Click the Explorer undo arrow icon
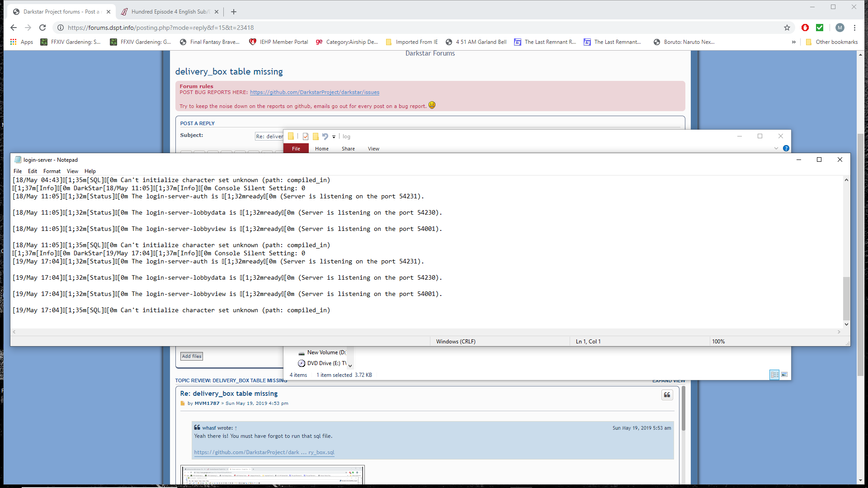868x488 pixels. pos(325,136)
